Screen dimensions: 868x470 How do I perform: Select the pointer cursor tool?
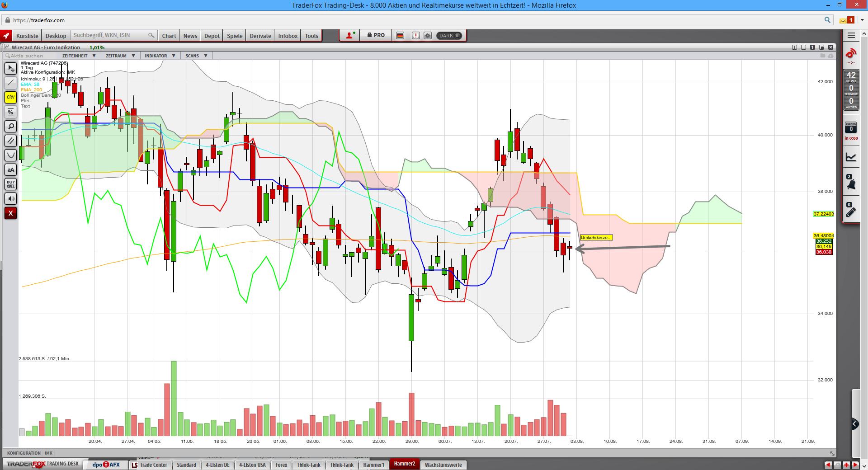11,68
